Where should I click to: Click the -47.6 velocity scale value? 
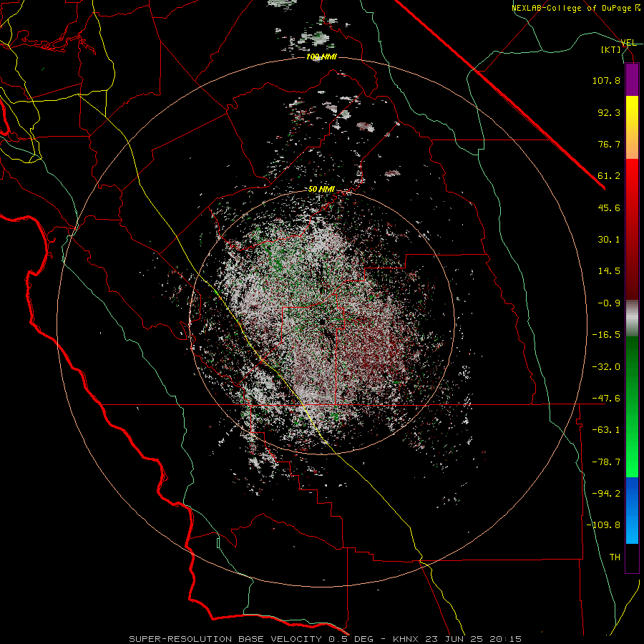606,399
